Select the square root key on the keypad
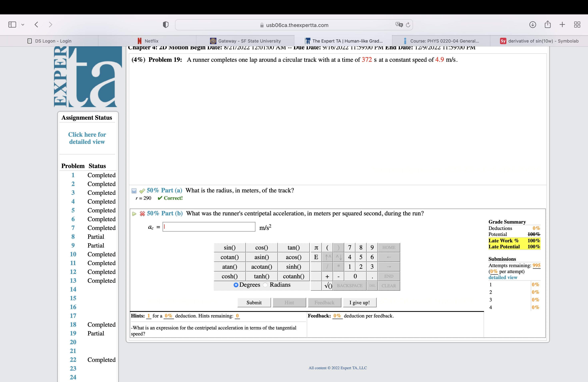The width and height of the screenshot is (588, 382). (x=328, y=286)
